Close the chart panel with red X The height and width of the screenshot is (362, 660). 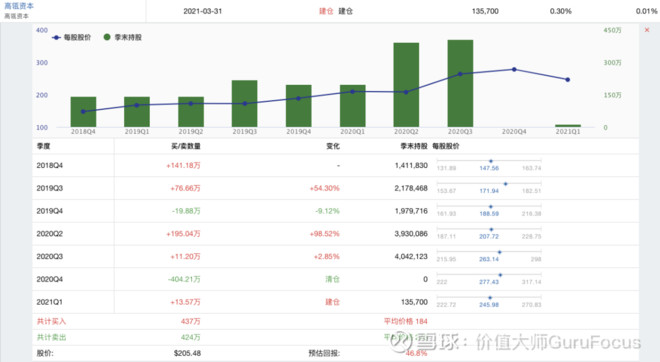tap(647, 30)
